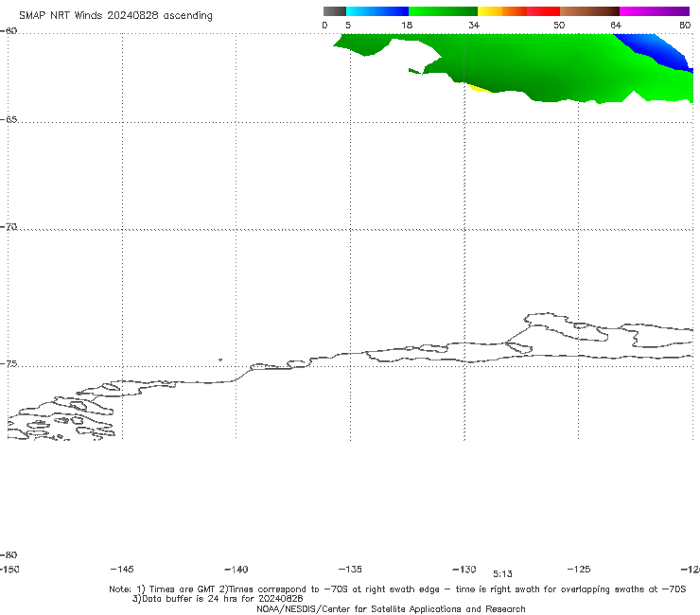Click the longitude label '-135'
Viewport: 700px width, 615px height.
(x=350, y=569)
